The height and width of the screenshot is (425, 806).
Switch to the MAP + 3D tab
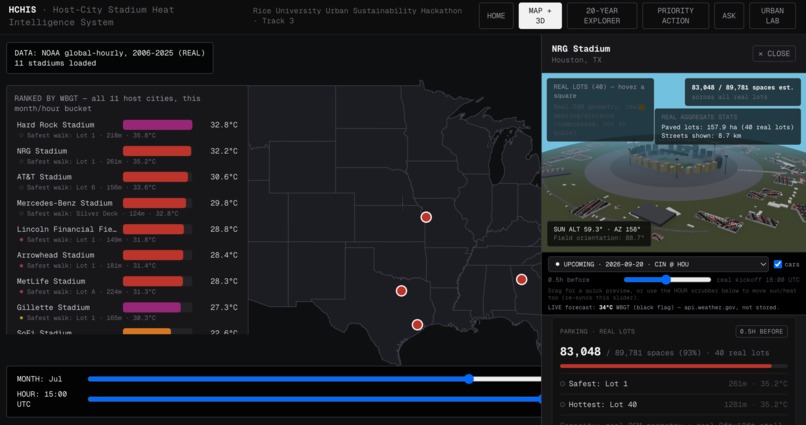click(540, 16)
